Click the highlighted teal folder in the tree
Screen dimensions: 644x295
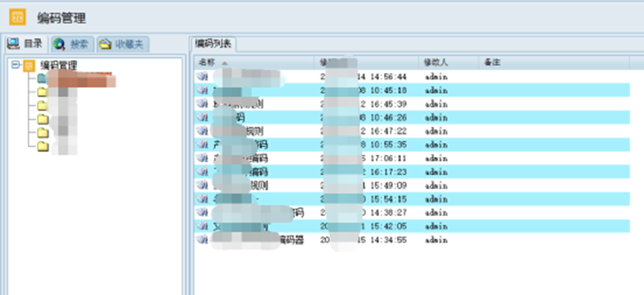click(42, 78)
